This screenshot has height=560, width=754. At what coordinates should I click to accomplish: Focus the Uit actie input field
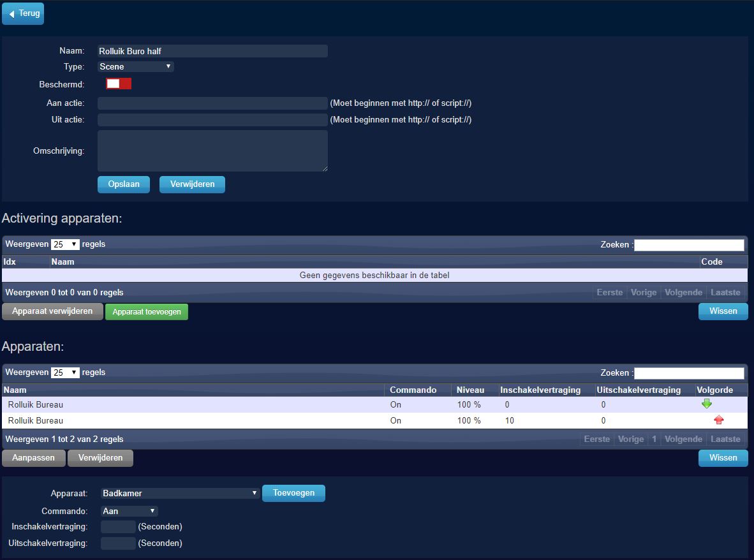pyautogui.click(x=212, y=120)
